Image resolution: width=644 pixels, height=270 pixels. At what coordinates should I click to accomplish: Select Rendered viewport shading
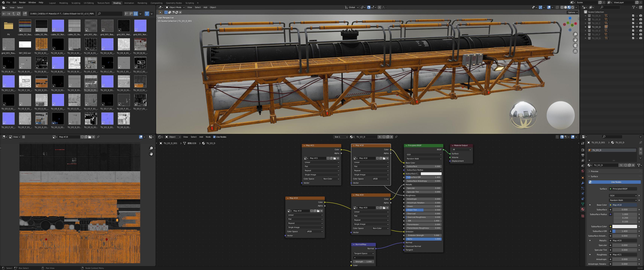point(572,7)
